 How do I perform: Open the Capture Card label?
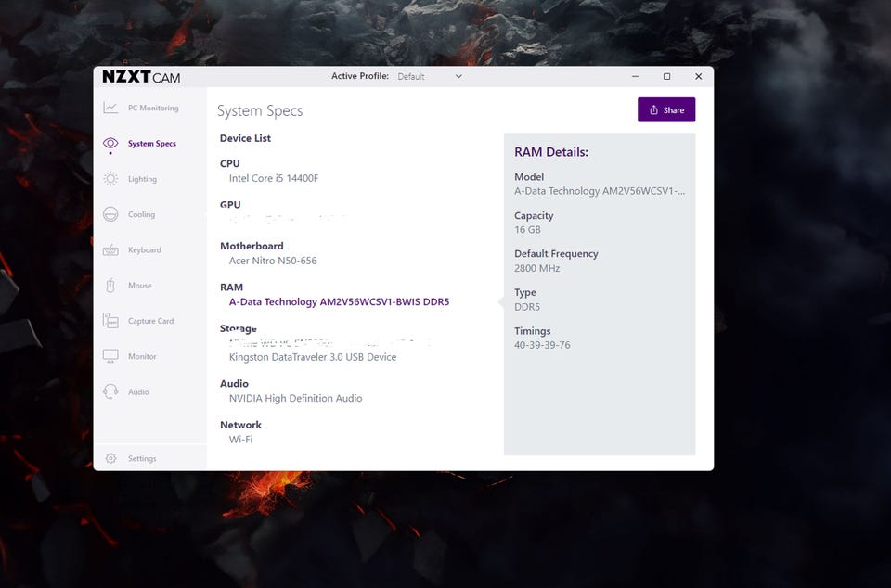tap(150, 321)
